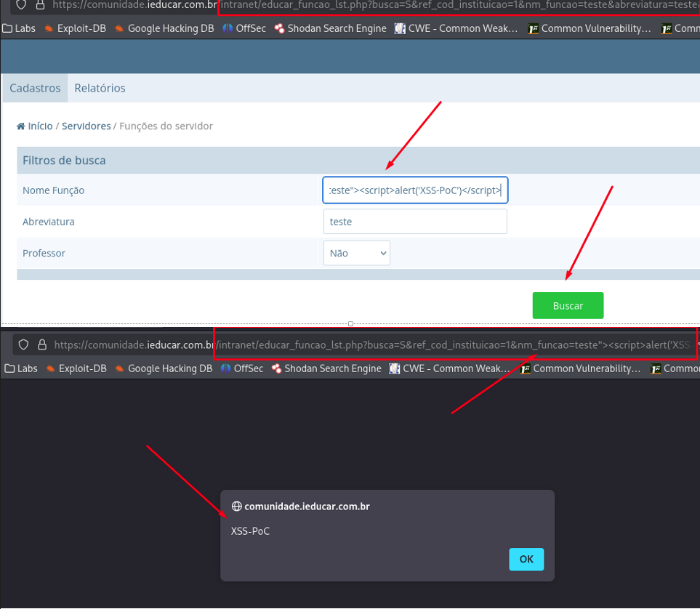The height and width of the screenshot is (609, 700).
Task: Open Common Vulnerability bookmark in the lower browser
Action: [580, 368]
